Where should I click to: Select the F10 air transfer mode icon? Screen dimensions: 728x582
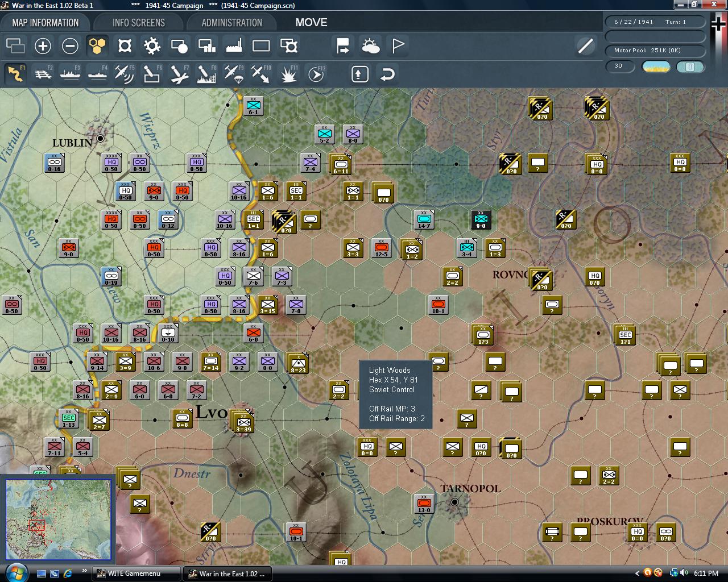tap(261, 74)
